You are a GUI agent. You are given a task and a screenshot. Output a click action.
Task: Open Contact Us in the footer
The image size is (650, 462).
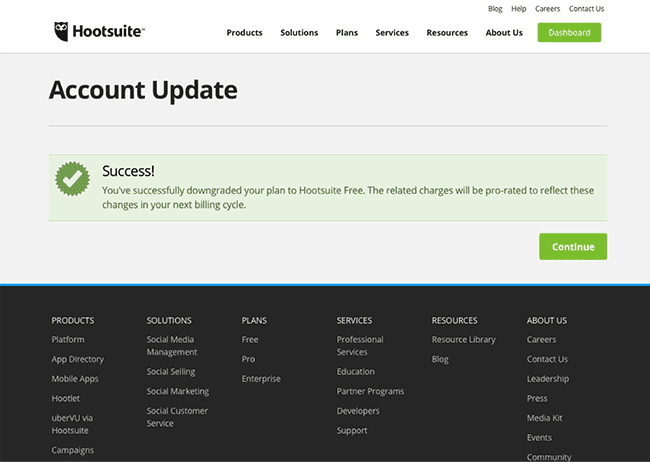pos(547,359)
